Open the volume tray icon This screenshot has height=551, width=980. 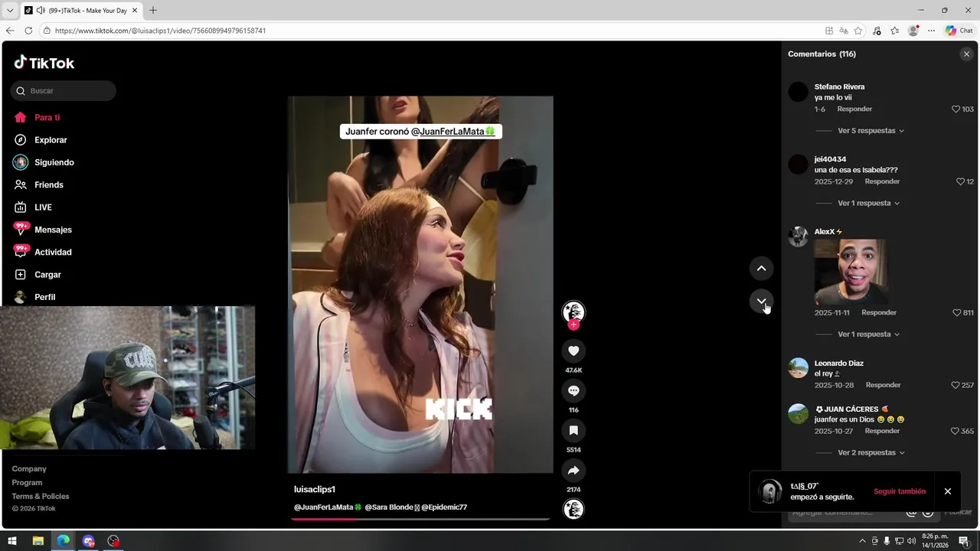pos(911,541)
